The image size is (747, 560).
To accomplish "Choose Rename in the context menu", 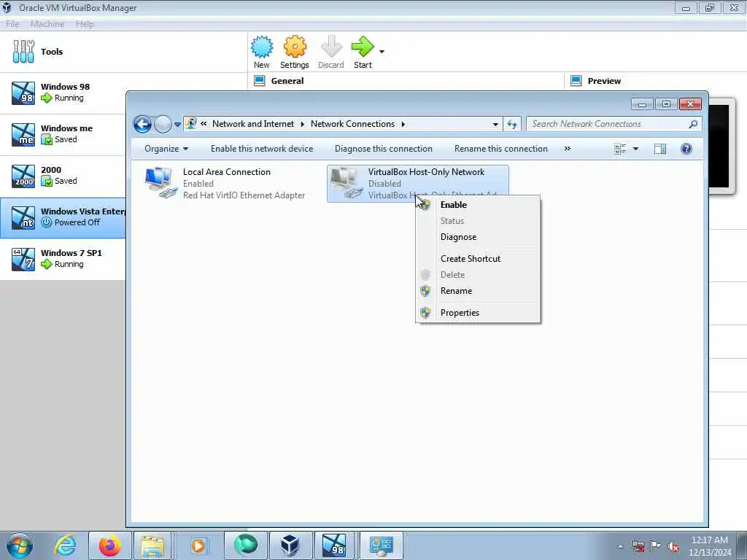I will [479, 290].
